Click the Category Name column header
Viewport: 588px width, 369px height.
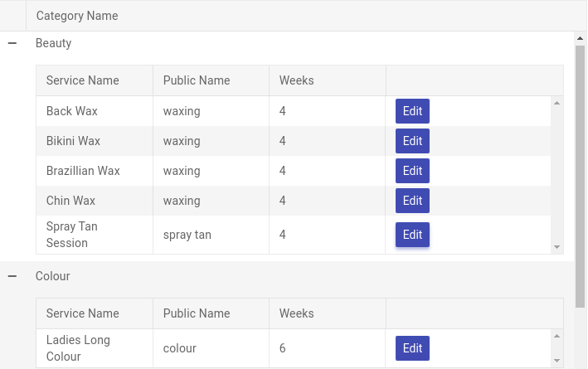(x=77, y=16)
